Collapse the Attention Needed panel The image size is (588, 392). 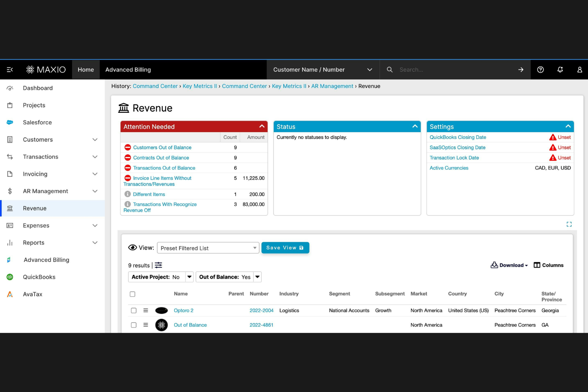(262, 126)
